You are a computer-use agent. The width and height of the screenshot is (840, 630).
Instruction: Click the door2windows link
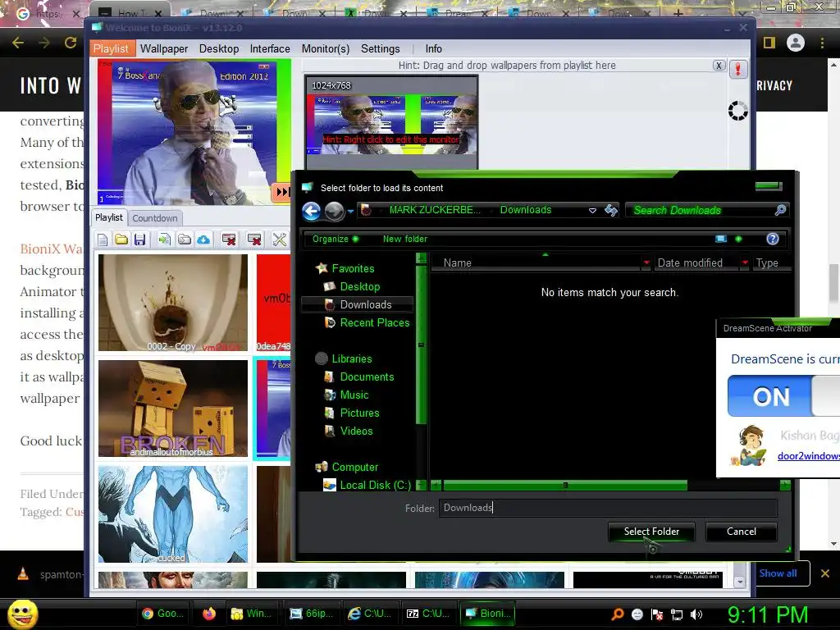[808, 456]
